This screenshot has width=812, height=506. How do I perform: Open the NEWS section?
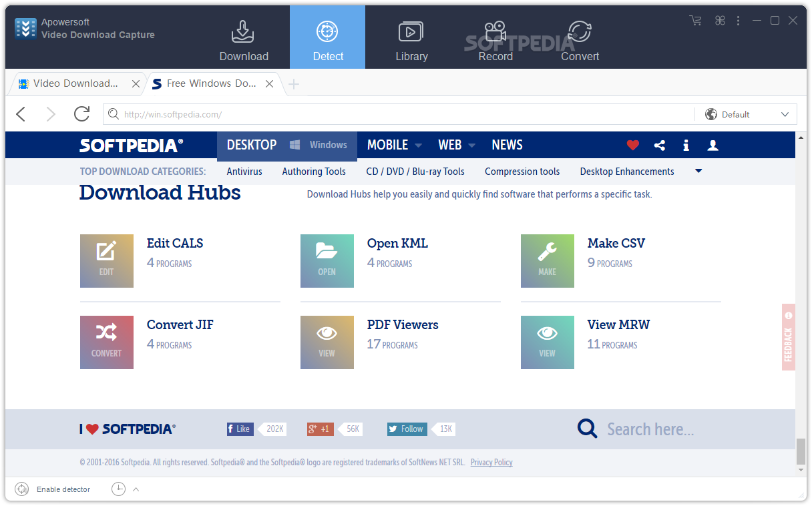[507, 145]
